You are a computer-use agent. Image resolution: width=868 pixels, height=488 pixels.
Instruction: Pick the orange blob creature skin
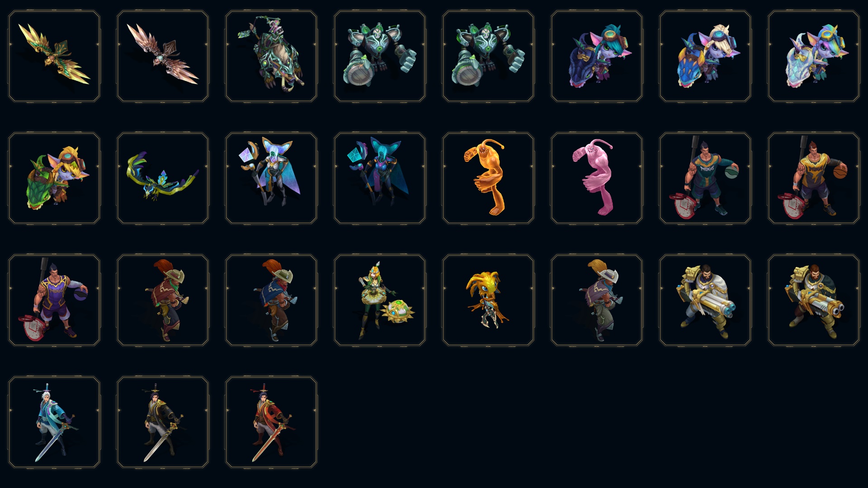point(488,178)
